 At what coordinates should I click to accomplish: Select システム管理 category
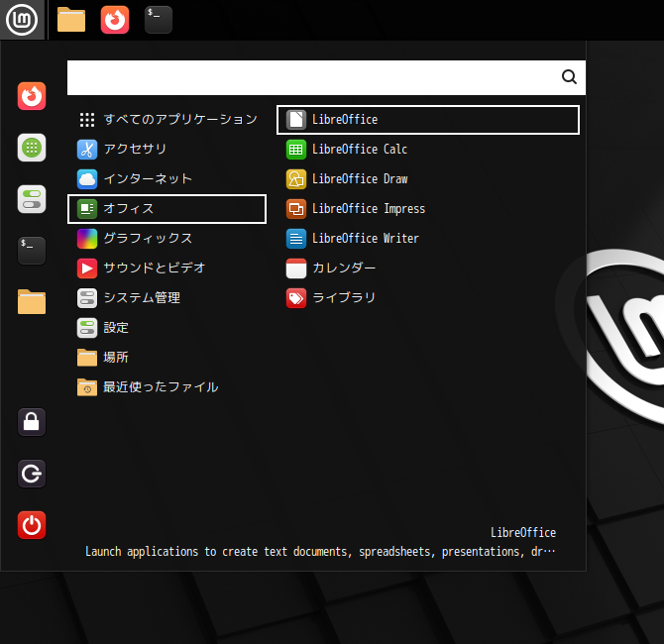tap(166, 298)
